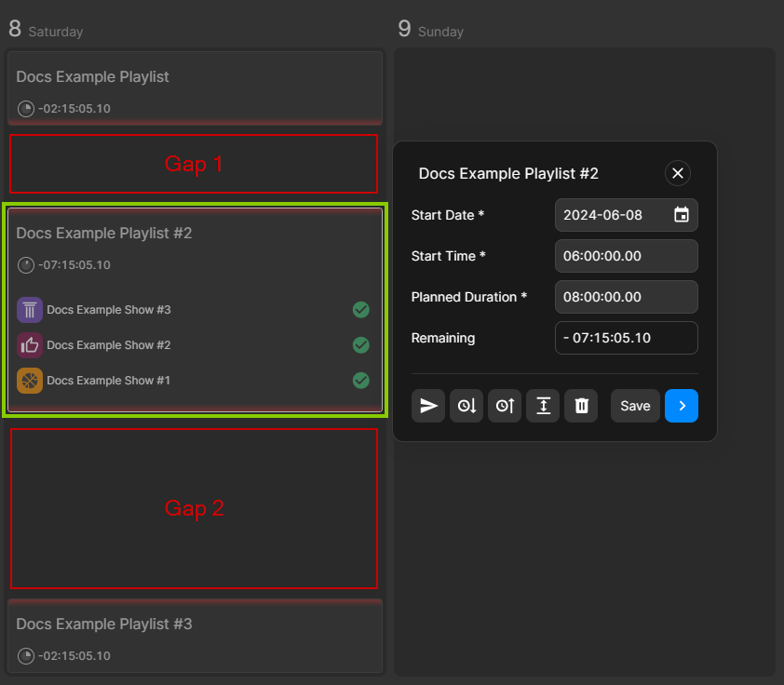Select the 9 Sunday day header
The width and height of the screenshot is (784, 685).
[430, 30]
